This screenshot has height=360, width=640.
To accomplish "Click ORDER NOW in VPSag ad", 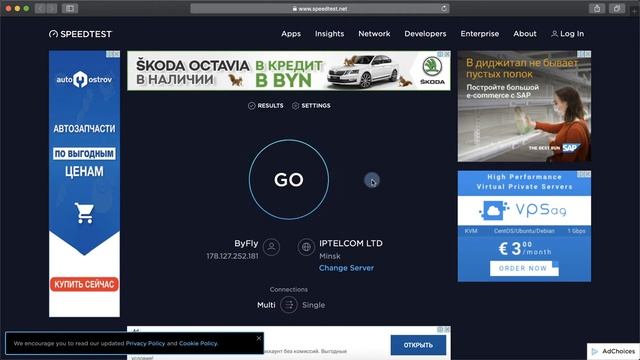I will tap(524, 269).
